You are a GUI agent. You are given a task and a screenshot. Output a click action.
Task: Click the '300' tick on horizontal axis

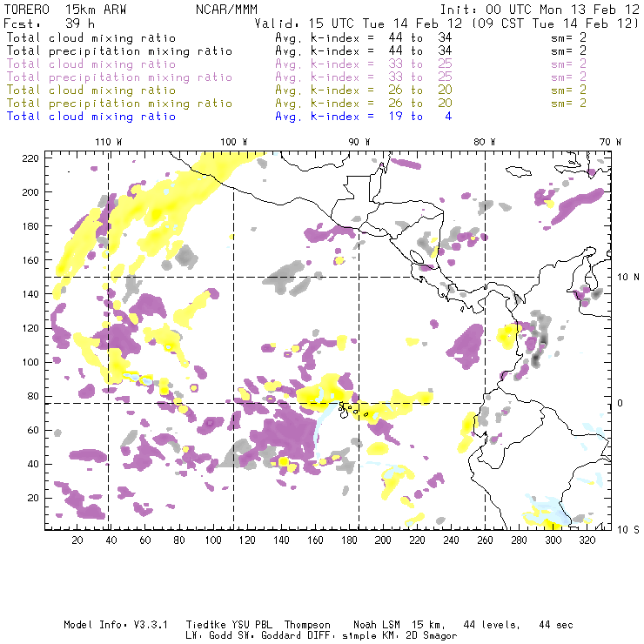[553, 540]
